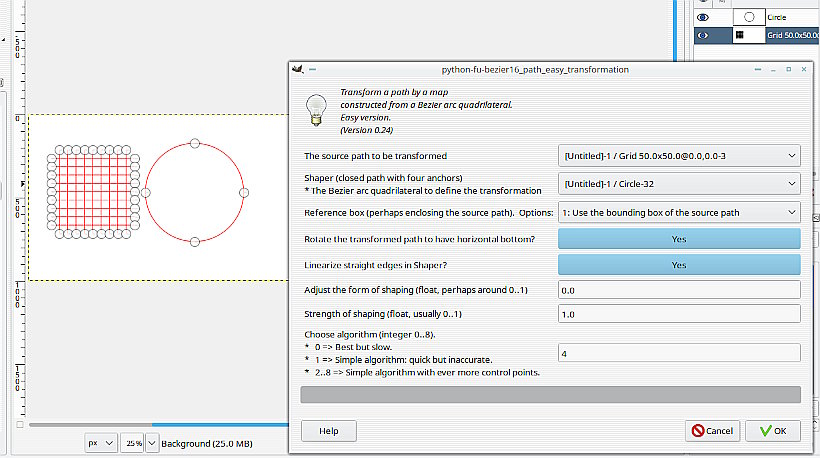
Task: Toggle 'Linearize straight edges in Shaper' Yes button
Action: click(679, 265)
